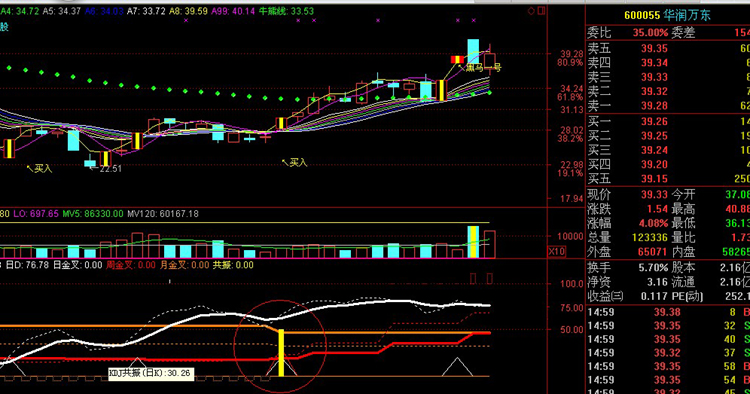The height and width of the screenshot is (394, 750).
Task: Click the 共振 indicator label in KDJ header
Action: 233,265
